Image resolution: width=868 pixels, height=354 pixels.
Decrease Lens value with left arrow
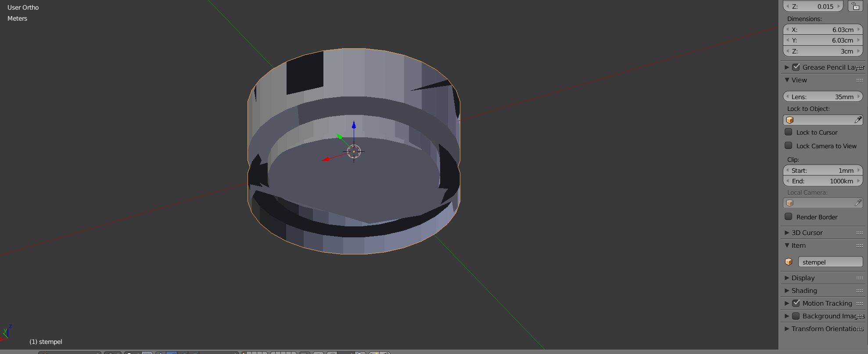[787, 97]
